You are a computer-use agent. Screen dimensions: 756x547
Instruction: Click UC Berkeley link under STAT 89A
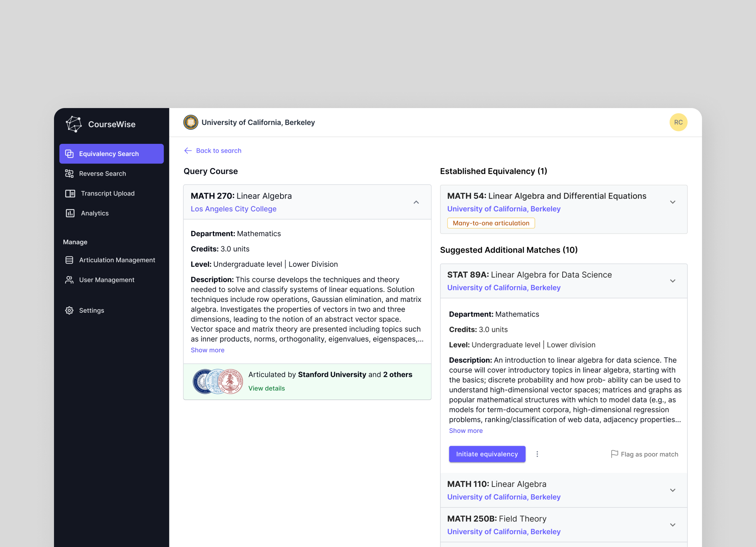[x=504, y=288]
